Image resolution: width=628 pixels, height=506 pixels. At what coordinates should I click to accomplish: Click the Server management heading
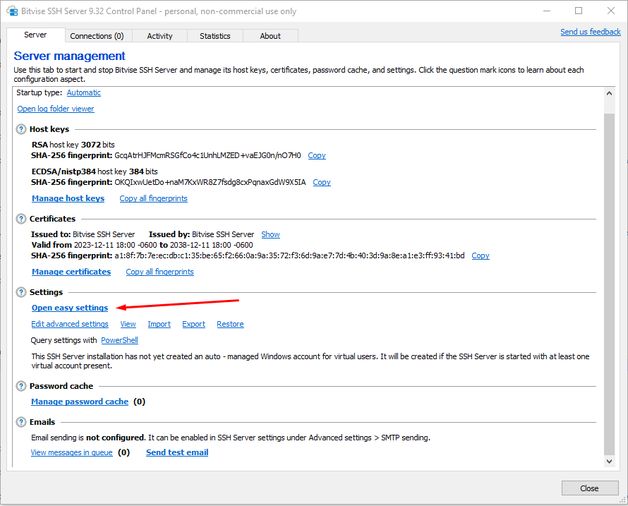[69, 56]
